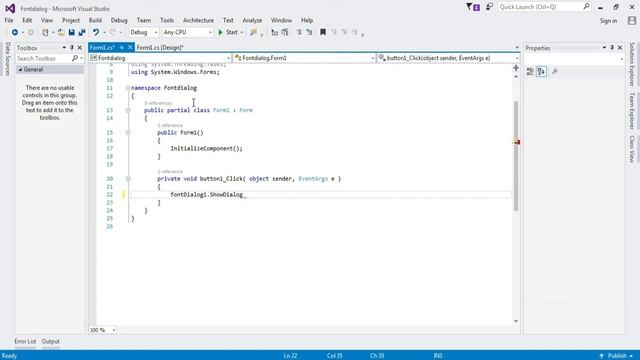This screenshot has width=640, height=360.
Task: Click the Save All toolbar icon
Action: [x=82, y=32]
